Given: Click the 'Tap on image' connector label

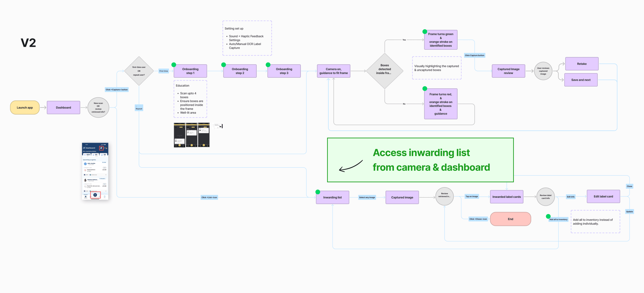Looking at the screenshot, I should pyautogui.click(x=471, y=196).
